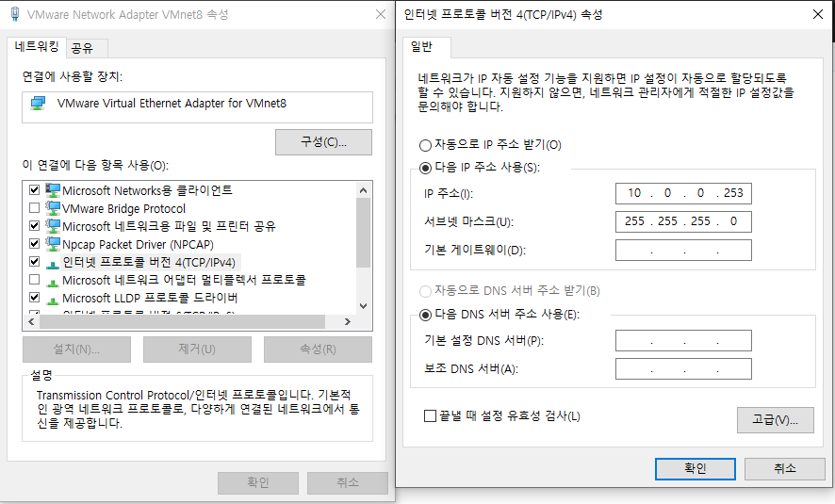The image size is (835, 504).
Task: Click the 기본 설정 DNS 서버 input field
Action: (683, 341)
